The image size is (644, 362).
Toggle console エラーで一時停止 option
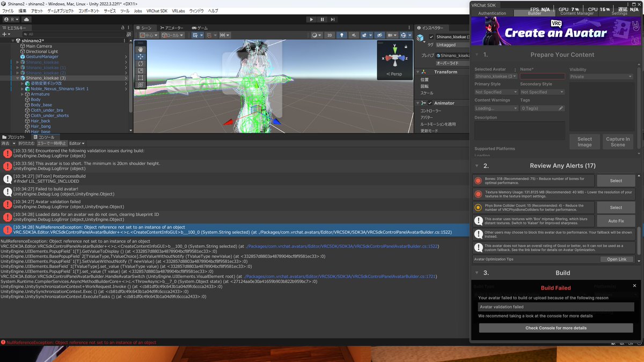[52, 143]
